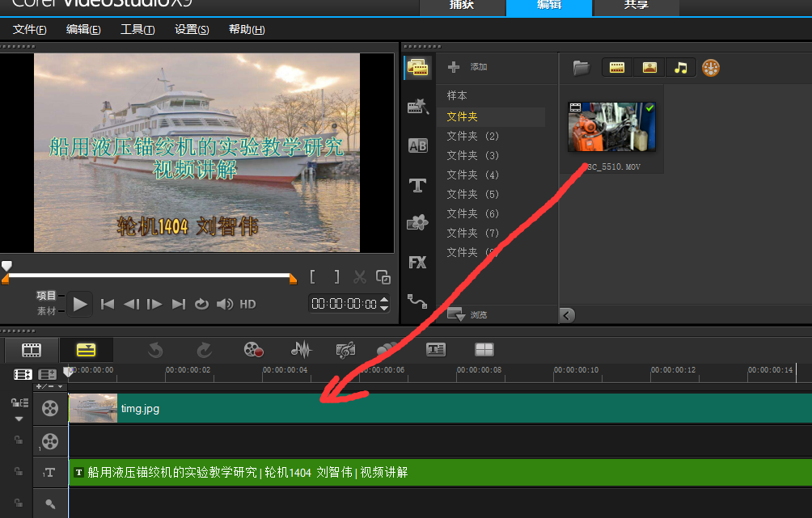Click the 添加 add folder button

(x=467, y=67)
